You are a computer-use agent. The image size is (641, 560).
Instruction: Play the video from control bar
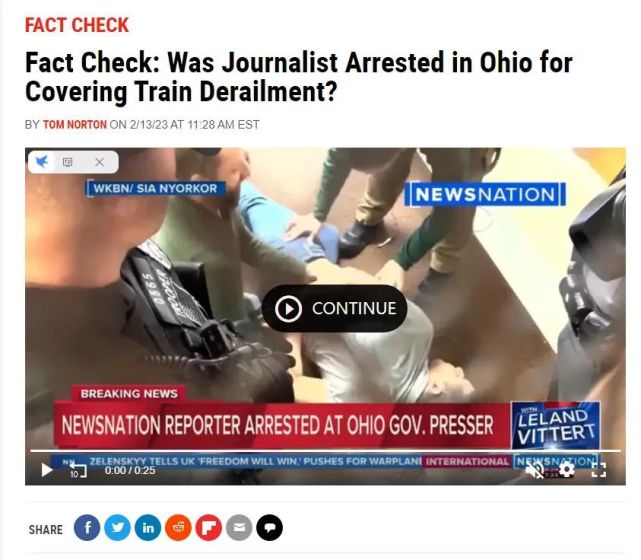pyautogui.click(x=47, y=470)
